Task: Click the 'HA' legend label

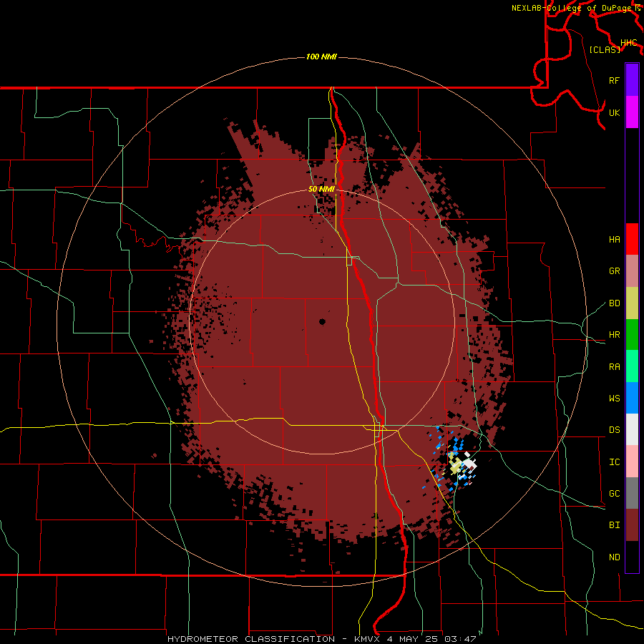Action: pyautogui.click(x=614, y=240)
